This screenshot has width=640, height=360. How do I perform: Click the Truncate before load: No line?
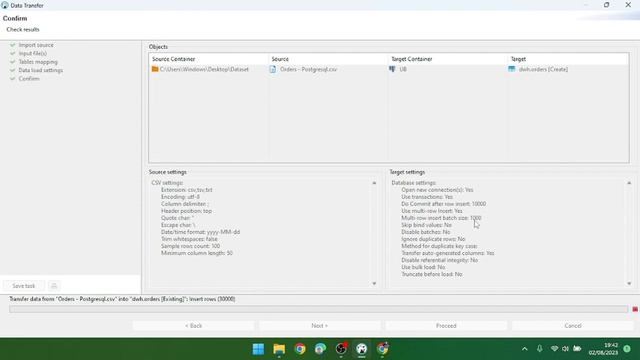pos(432,274)
